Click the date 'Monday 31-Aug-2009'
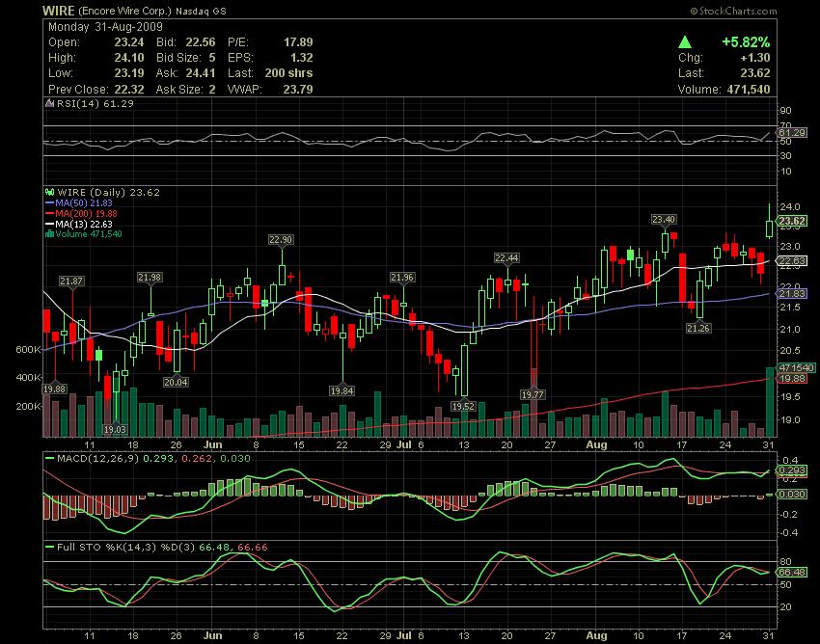Viewport: 820px width, 644px height. click(x=106, y=27)
